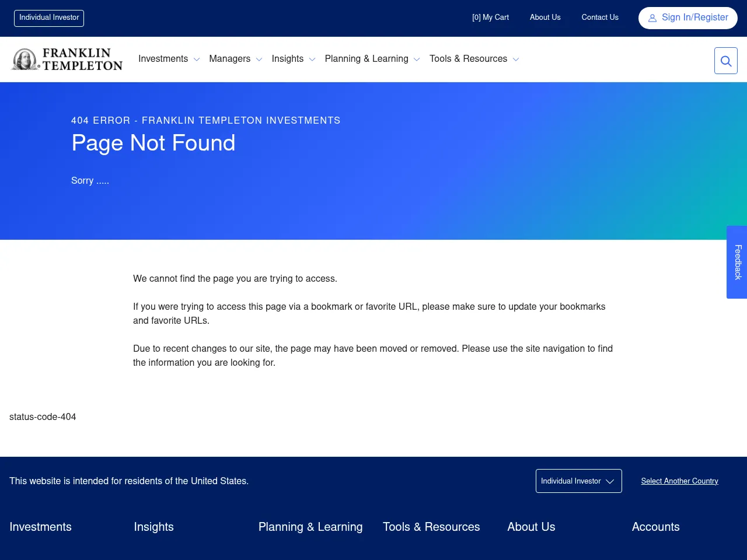Select the Benjamin Franklin emblem in the logo
This screenshot has height=560, width=747.
(25, 59)
